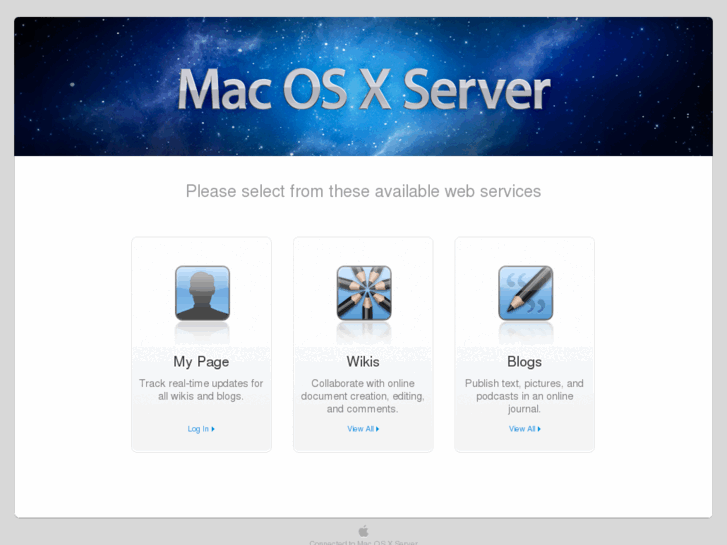The height and width of the screenshot is (545, 727).
Task: Click the Apple logo in footer
Action: click(x=364, y=531)
